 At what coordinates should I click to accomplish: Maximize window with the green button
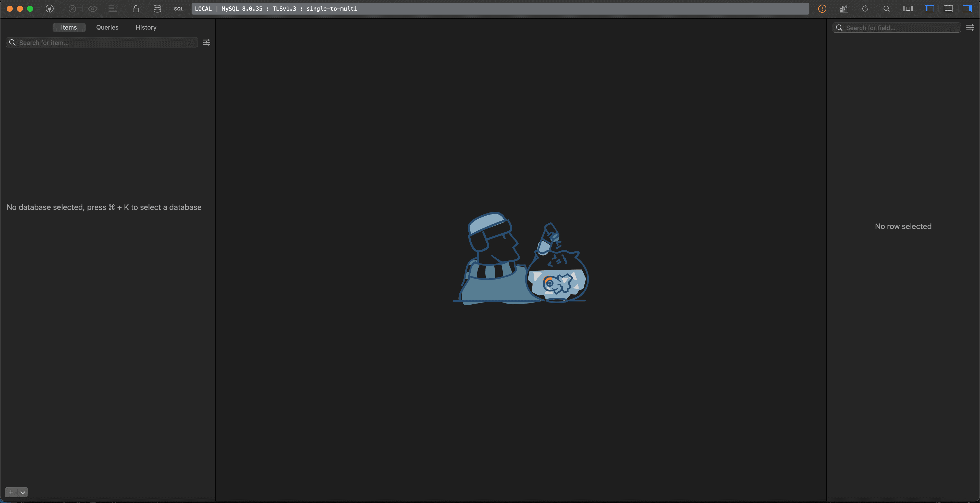coord(30,8)
